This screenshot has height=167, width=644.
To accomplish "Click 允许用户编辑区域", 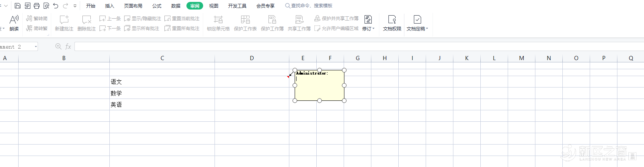I will click(x=336, y=28).
